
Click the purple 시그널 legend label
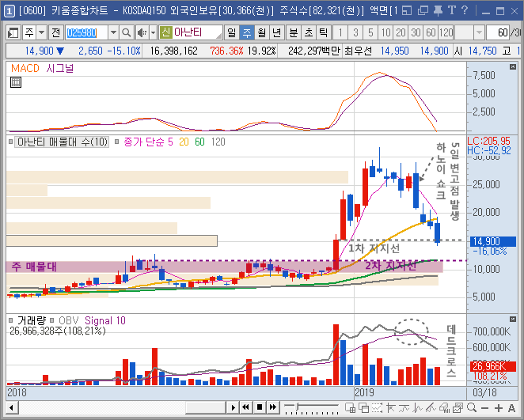click(60, 69)
